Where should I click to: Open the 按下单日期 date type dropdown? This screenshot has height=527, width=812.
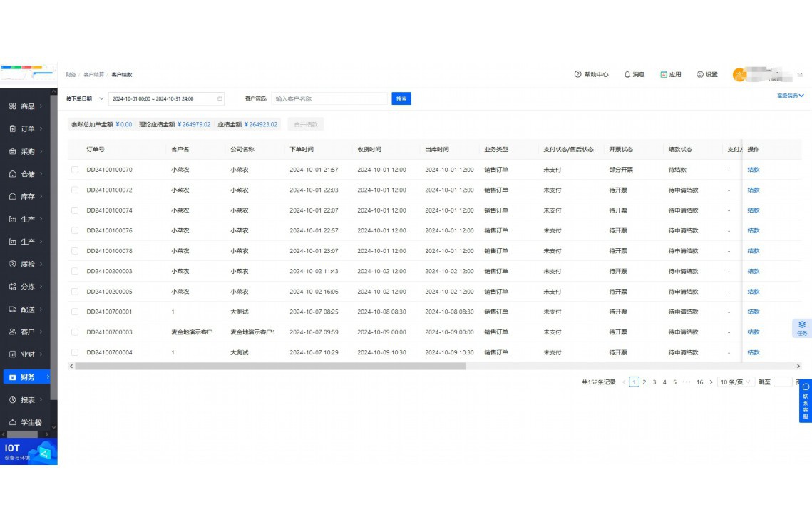pyautogui.click(x=85, y=98)
